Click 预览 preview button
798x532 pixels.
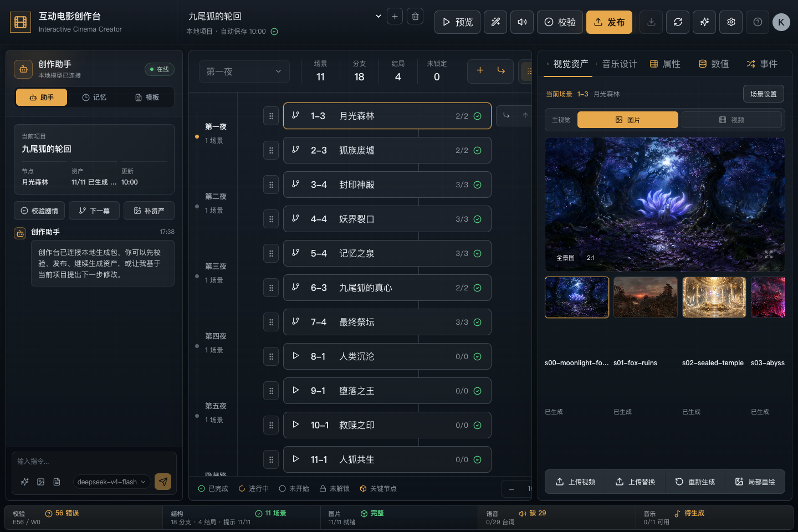(x=457, y=22)
